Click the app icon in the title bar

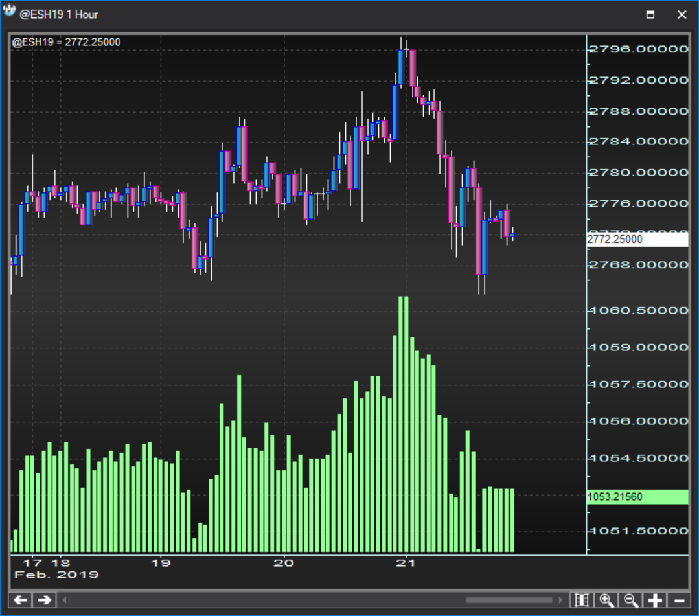[9, 10]
